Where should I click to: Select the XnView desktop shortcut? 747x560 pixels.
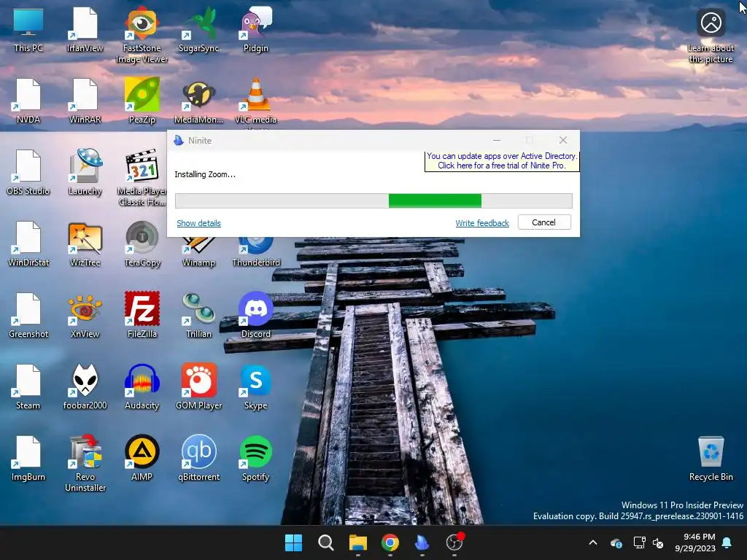point(85,315)
